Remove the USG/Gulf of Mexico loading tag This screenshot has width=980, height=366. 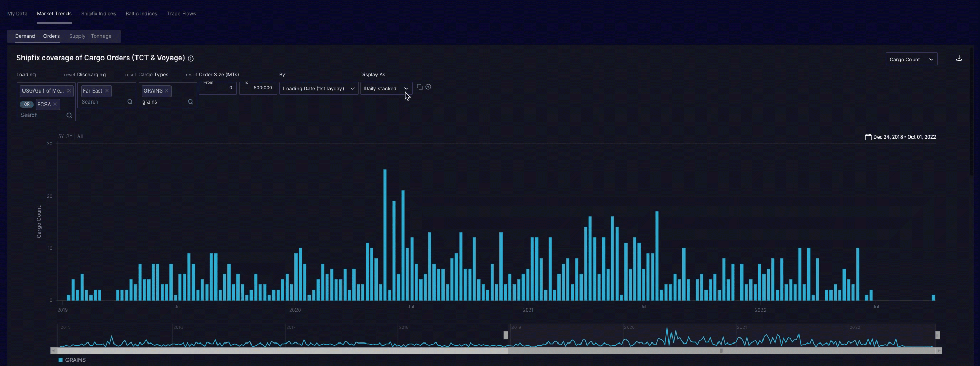click(69, 91)
